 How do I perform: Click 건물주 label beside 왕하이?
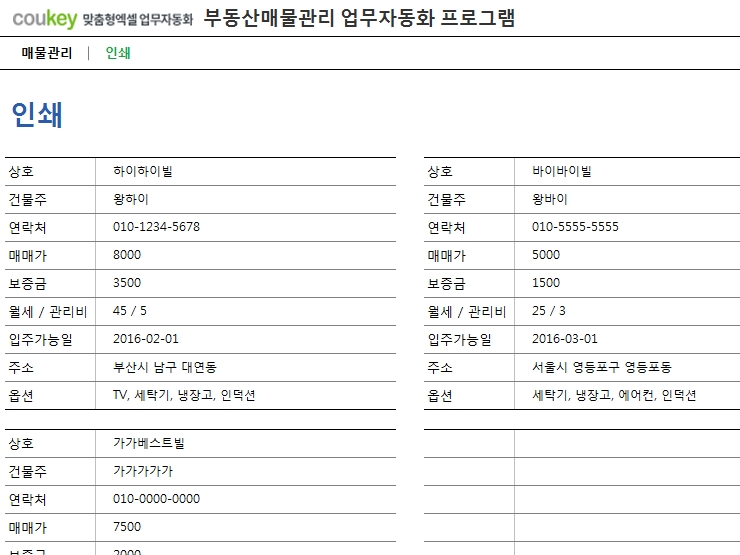27,199
